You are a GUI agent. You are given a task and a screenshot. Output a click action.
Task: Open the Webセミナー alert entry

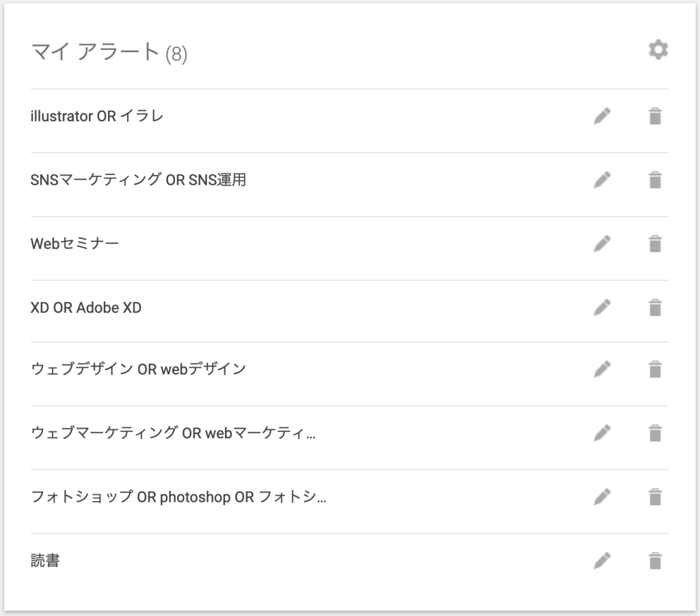click(75, 243)
